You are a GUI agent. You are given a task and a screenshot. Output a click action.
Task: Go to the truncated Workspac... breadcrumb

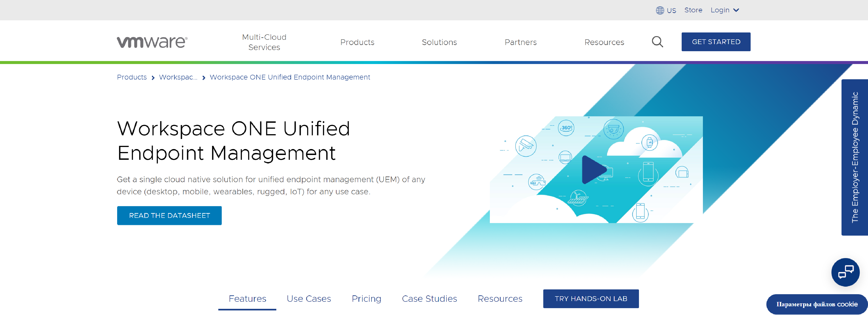pyautogui.click(x=178, y=77)
